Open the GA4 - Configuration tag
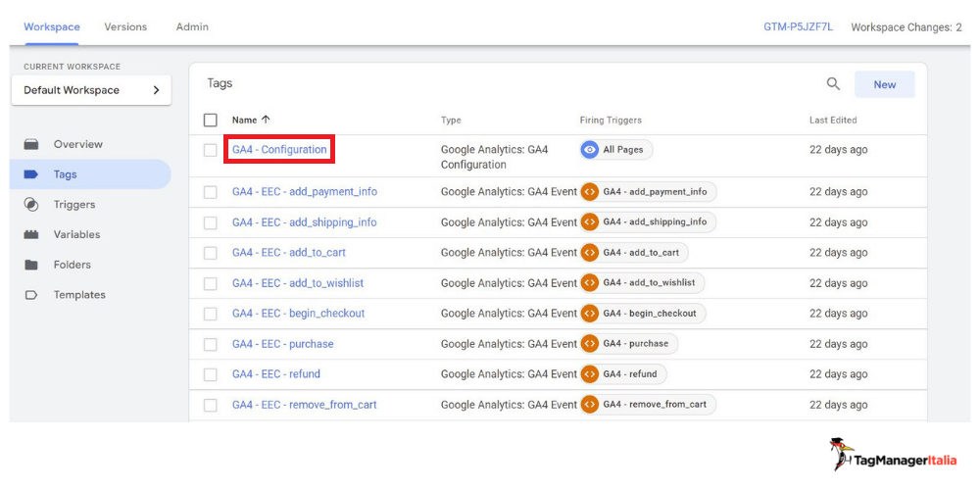The image size is (980, 490). [x=279, y=149]
